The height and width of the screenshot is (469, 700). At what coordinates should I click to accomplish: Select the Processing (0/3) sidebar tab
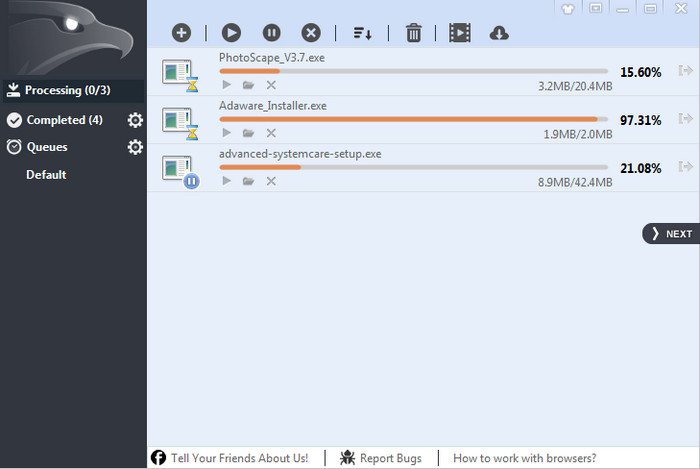[x=66, y=90]
